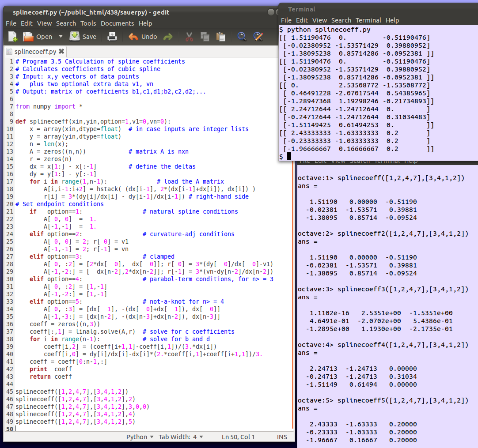Click line 45 splinecoeff call
This screenshot has height=448, width=478.
72,392
